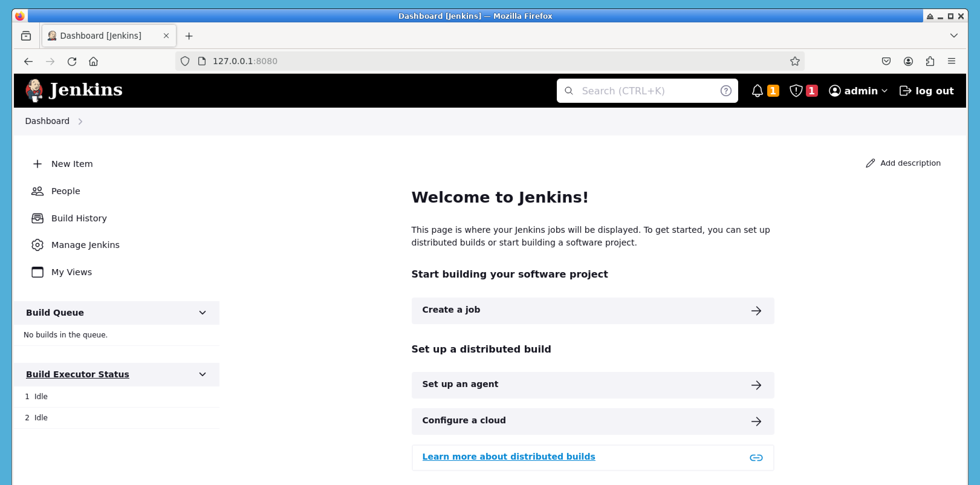This screenshot has height=485, width=980.
Task: Select the Dashboard [Jenkins] tab
Action: click(109, 36)
